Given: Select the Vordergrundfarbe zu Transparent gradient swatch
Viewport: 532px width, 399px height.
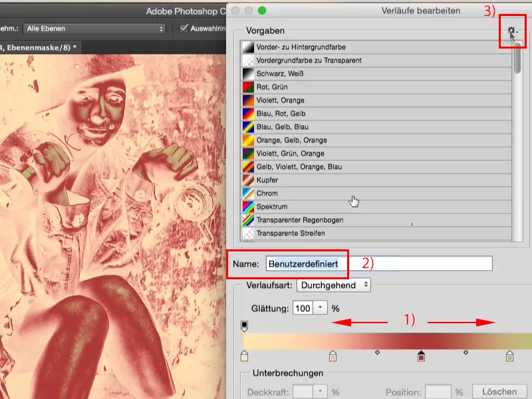Looking at the screenshot, I should tap(248, 60).
